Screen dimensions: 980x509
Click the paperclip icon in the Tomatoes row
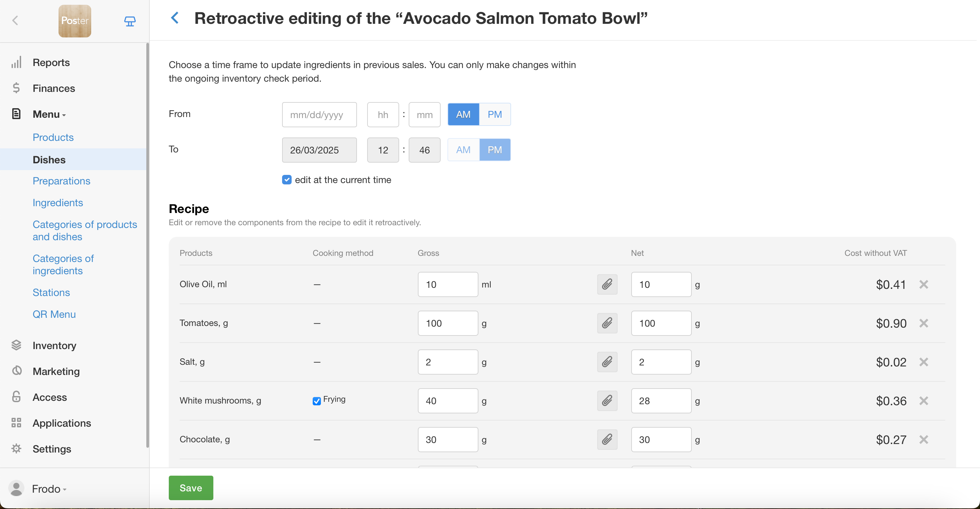coord(607,323)
